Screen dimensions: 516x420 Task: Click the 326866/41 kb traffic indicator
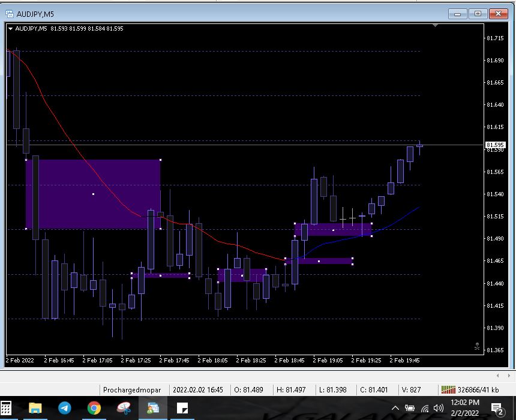tap(478, 390)
